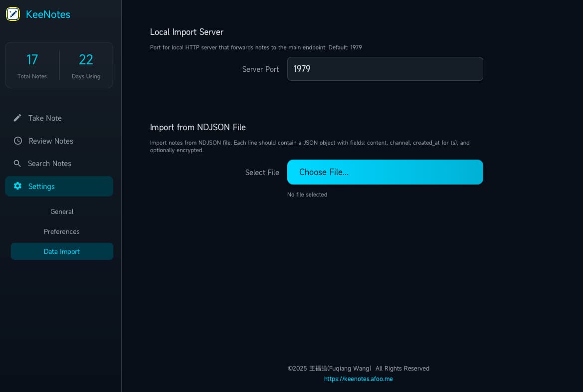Click the magnifier icon beside Search Notes

pos(17,164)
